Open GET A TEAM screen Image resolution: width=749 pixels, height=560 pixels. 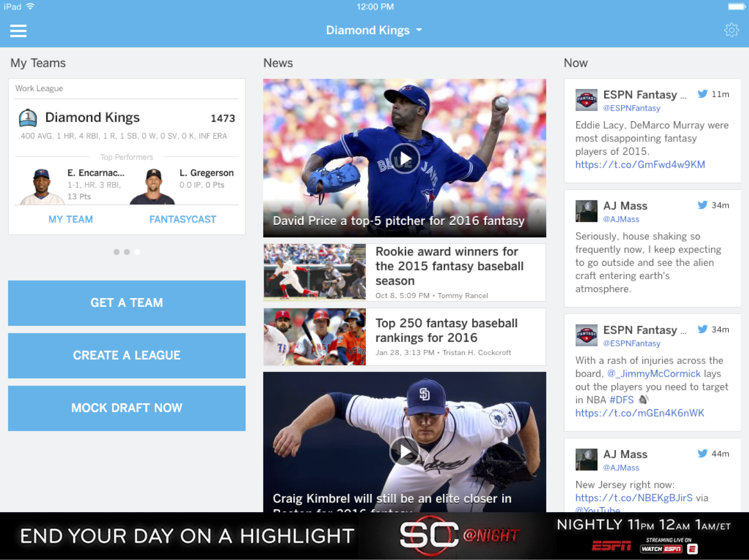pyautogui.click(x=126, y=302)
